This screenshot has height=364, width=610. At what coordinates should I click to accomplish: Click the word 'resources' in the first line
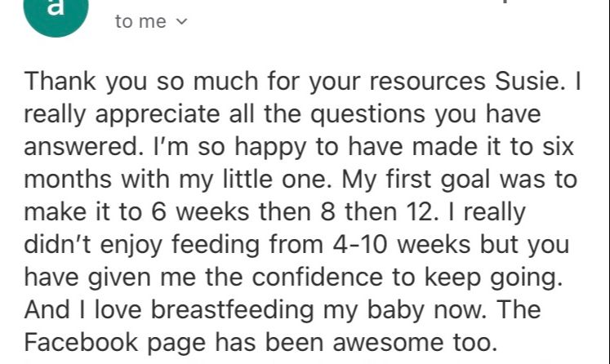coord(428,82)
